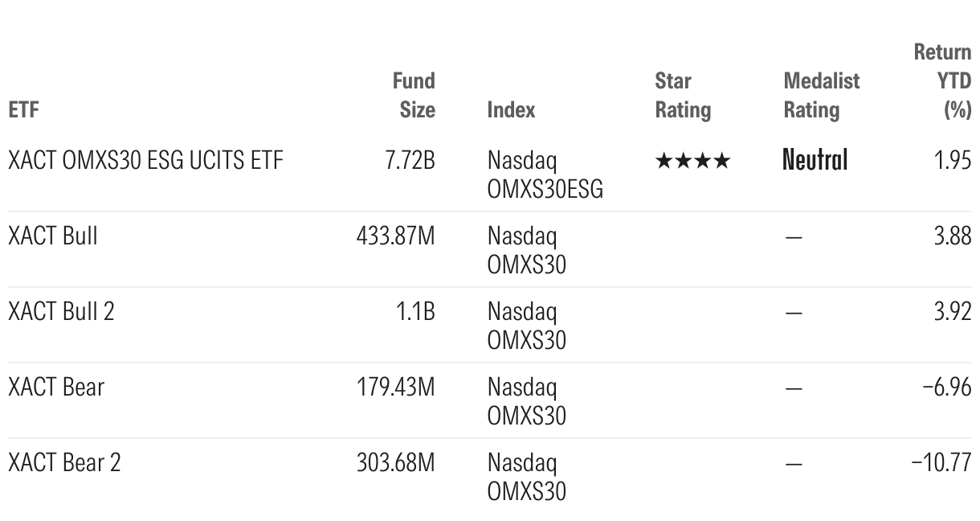Select the 3.92 YTD return value
The width and height of the screenshot is (980, 521).
(953, 312)
